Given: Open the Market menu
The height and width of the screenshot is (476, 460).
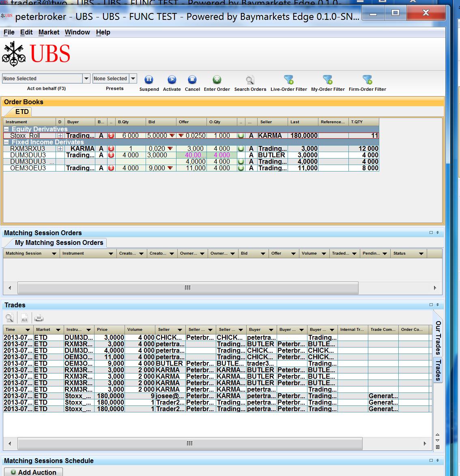Looking at the screenshot, I should coord(49,32).
